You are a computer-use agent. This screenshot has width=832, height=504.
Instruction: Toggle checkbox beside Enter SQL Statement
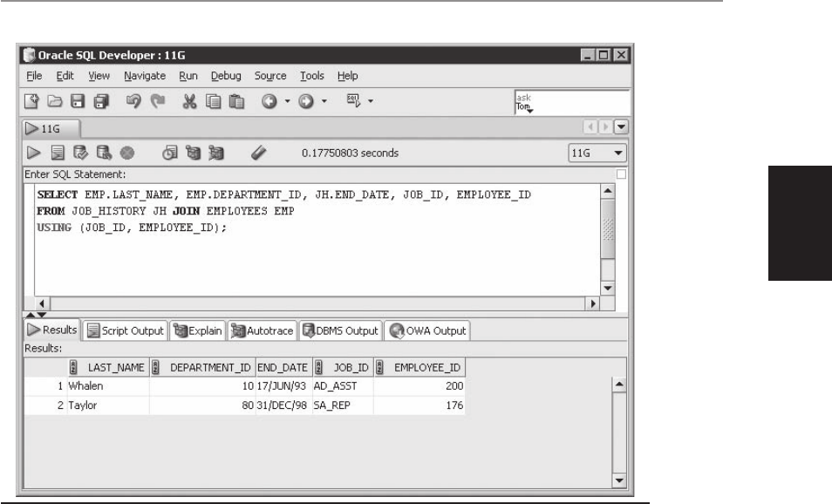tap(621, 174)
